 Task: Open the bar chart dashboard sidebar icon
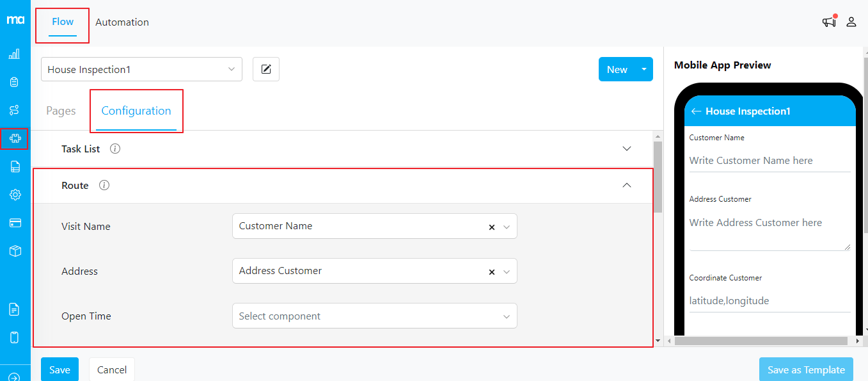pos(15,54)
